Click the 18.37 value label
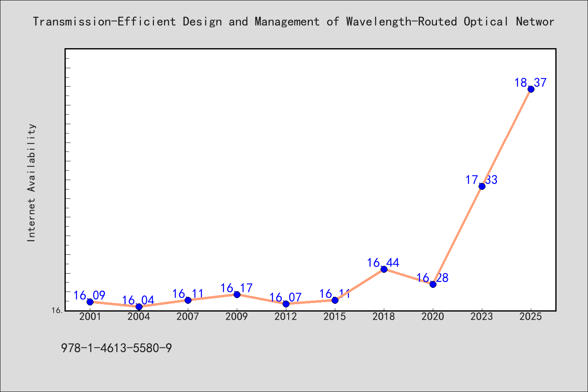The height and width of the screenshot is (392, 588). [530, 83]
